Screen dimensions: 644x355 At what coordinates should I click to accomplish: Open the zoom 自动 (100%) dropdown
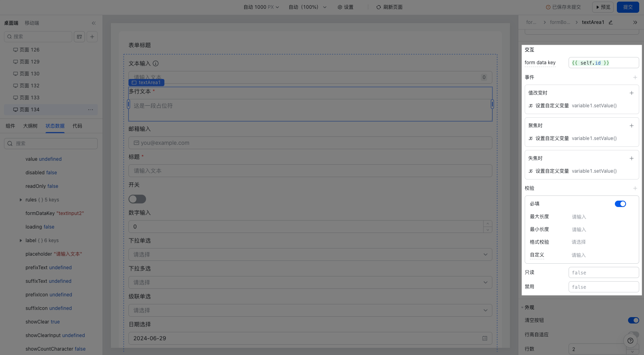[x=308, y=7]
